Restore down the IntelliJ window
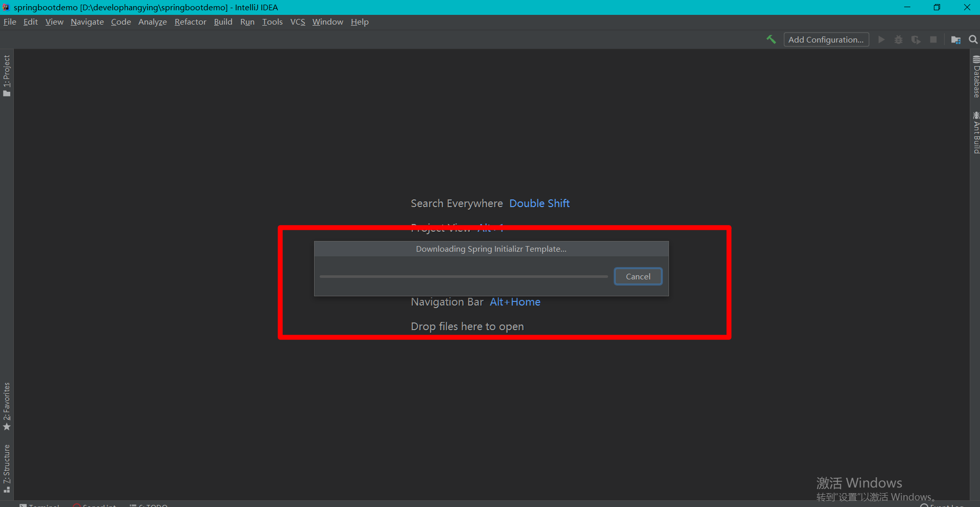Viewport: 980px width, 507px height. [x=937, y=7]
